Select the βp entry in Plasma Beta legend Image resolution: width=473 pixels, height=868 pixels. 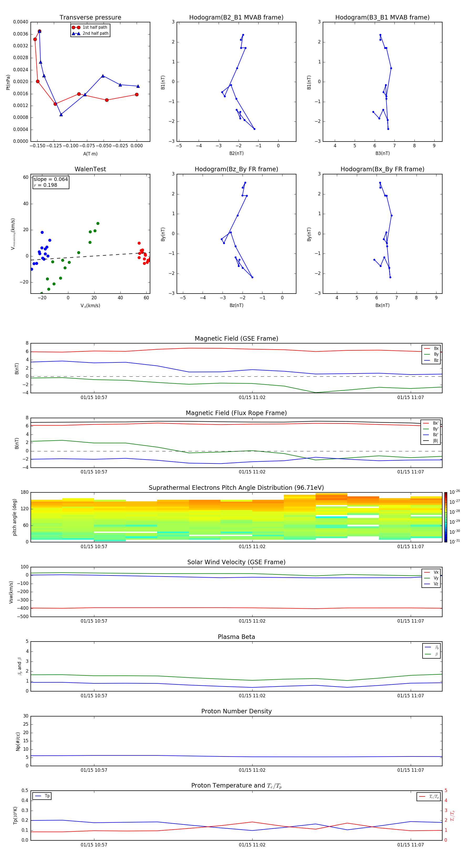click(x=431, y=647)
